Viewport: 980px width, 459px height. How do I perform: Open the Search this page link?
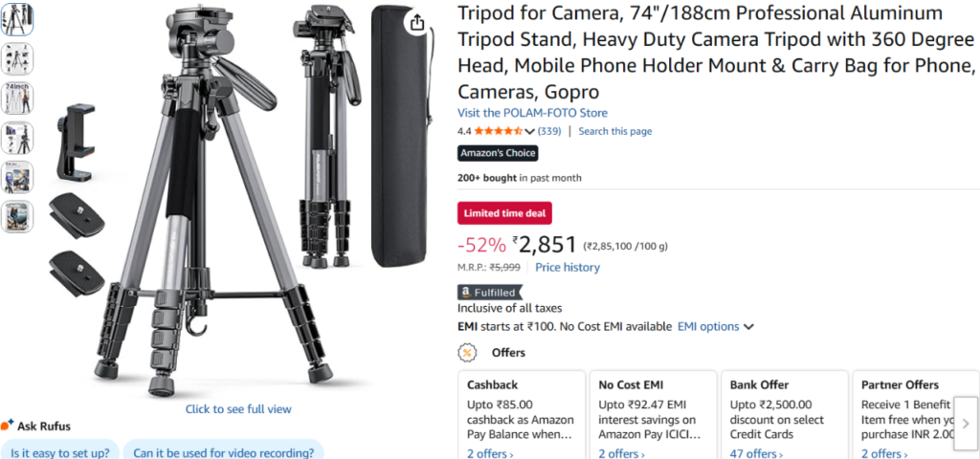point(614,131)
